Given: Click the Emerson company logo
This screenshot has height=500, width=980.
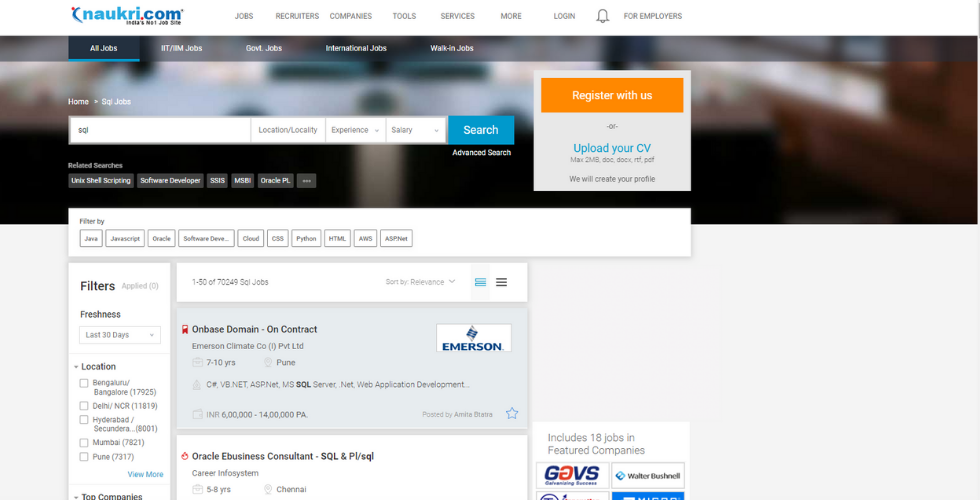Looking at the screenshot, I should (x=474, y=338).
